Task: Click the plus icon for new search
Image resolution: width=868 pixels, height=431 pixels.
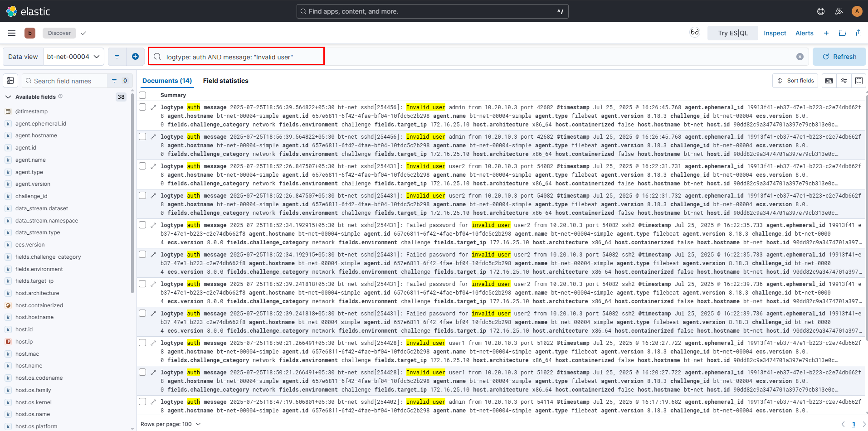Action: pos(826,33)
